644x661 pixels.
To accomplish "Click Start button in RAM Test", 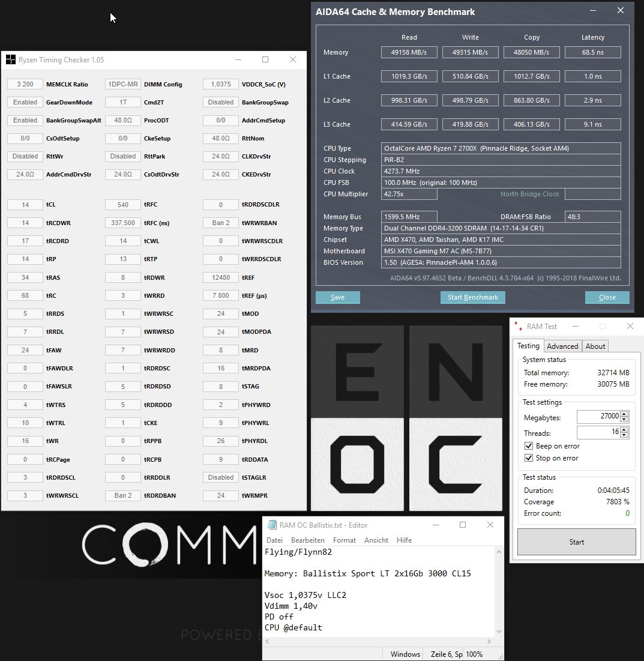I will pos(577,542).
